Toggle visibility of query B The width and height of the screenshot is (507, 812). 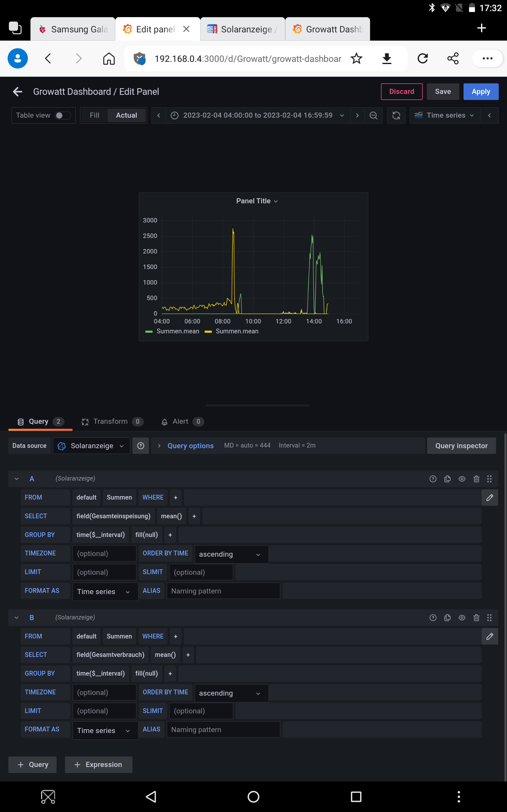[462, 618]
